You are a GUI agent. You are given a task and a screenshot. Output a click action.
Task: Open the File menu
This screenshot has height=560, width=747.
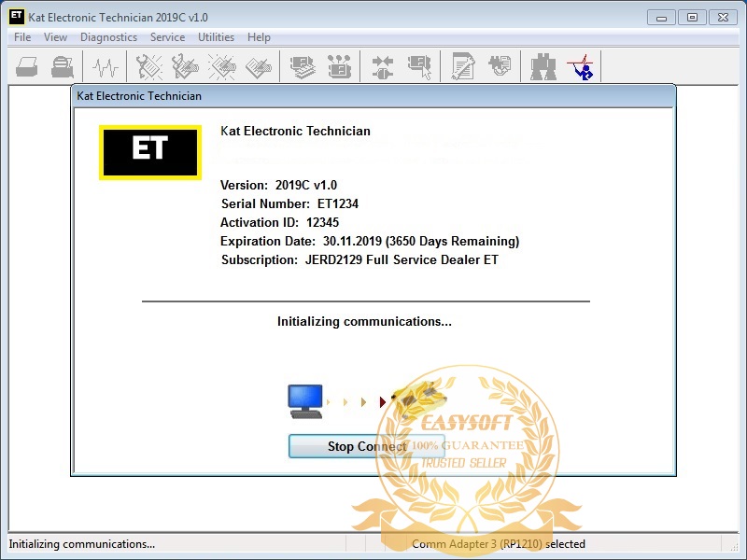[x=22, y=37]
